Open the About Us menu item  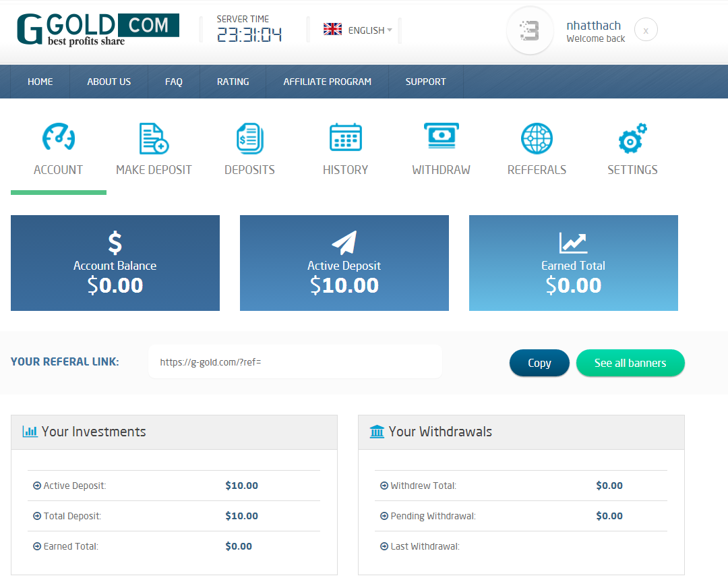pyautogui.click(x=109, y=82)
